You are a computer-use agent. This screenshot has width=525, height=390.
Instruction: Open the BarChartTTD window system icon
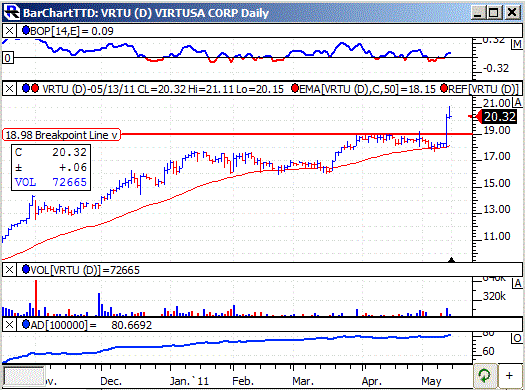tap(11, 12)
